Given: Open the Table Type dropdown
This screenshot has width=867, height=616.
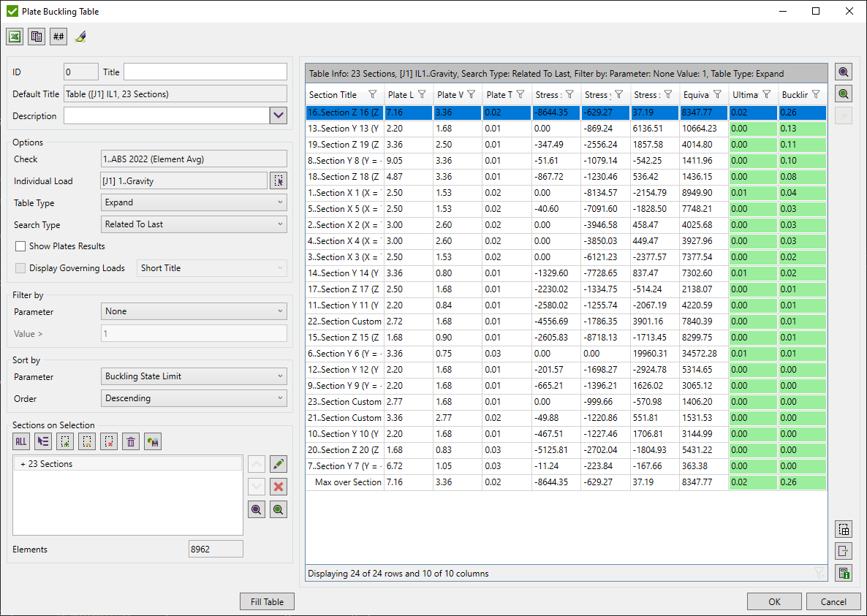Looking at the screenshot, I should tap(194, 202).
